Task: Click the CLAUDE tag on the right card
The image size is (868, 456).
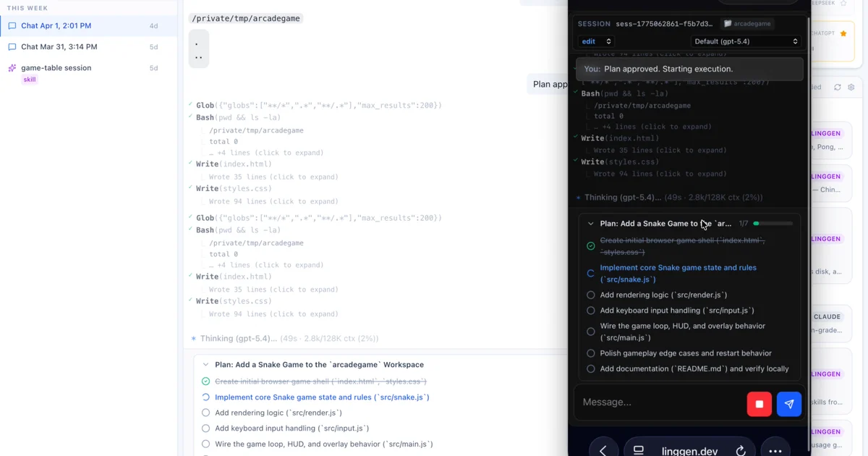Action: 827,316
